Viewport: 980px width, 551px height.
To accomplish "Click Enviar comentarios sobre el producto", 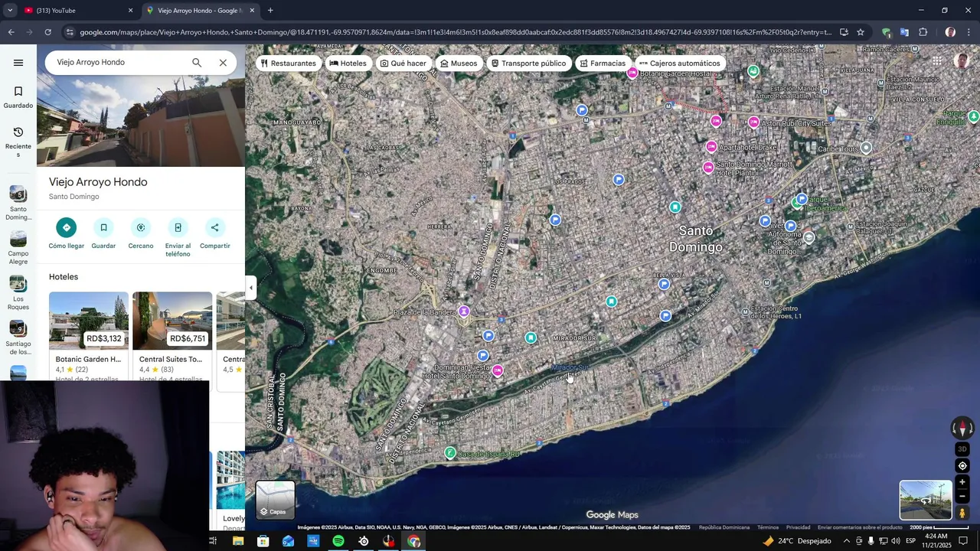I will coord(860,527).
